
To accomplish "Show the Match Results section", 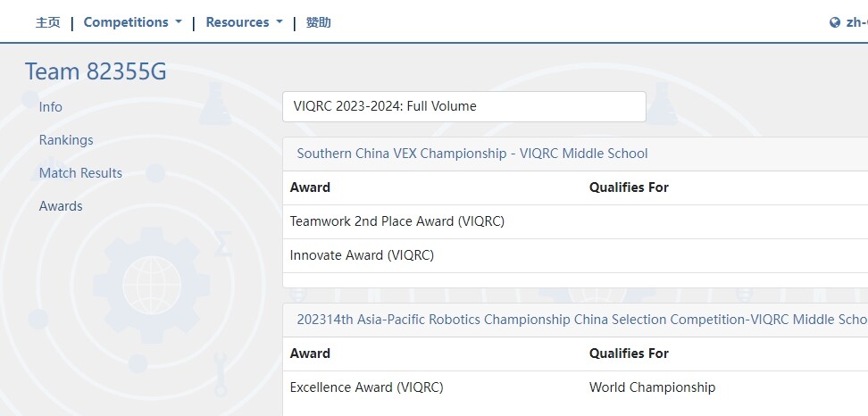I will 80,173.
